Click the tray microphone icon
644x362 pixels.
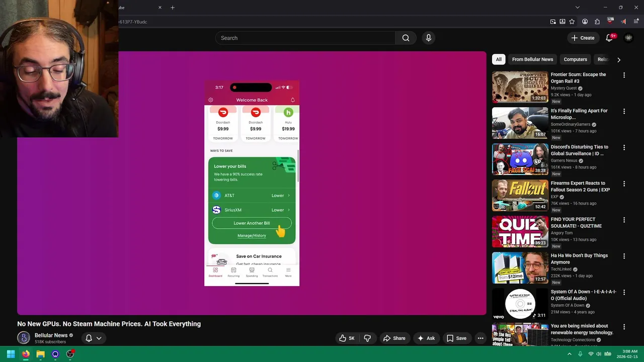click(580, 354)
